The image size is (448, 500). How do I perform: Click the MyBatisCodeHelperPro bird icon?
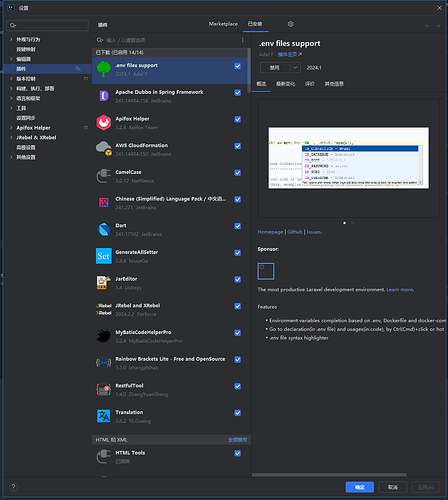(104, 336)
